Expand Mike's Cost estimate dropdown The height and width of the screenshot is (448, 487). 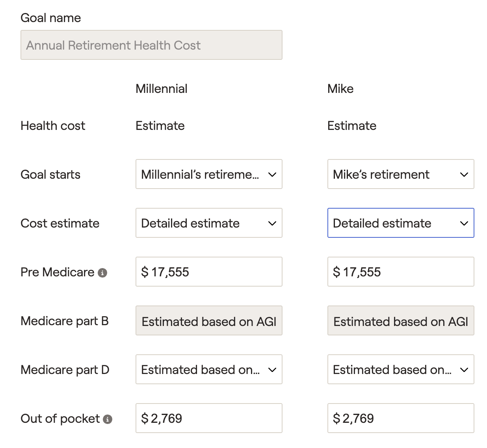400,223
